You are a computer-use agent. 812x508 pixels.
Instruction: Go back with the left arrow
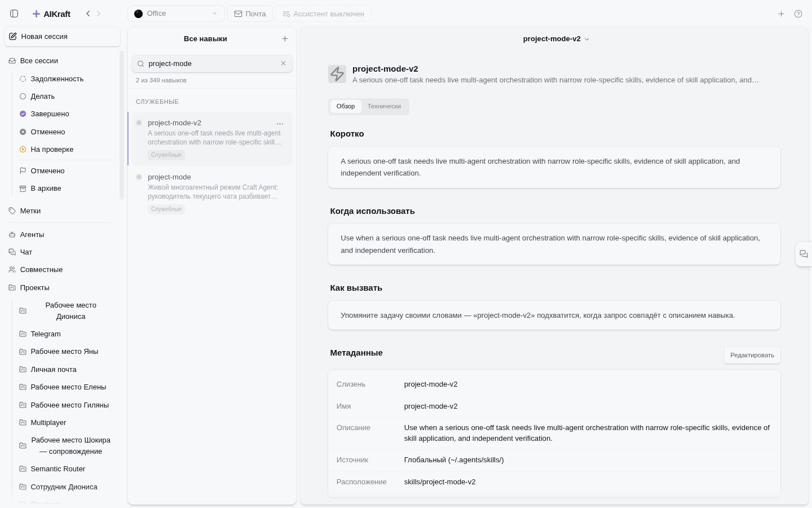(88, 14)
